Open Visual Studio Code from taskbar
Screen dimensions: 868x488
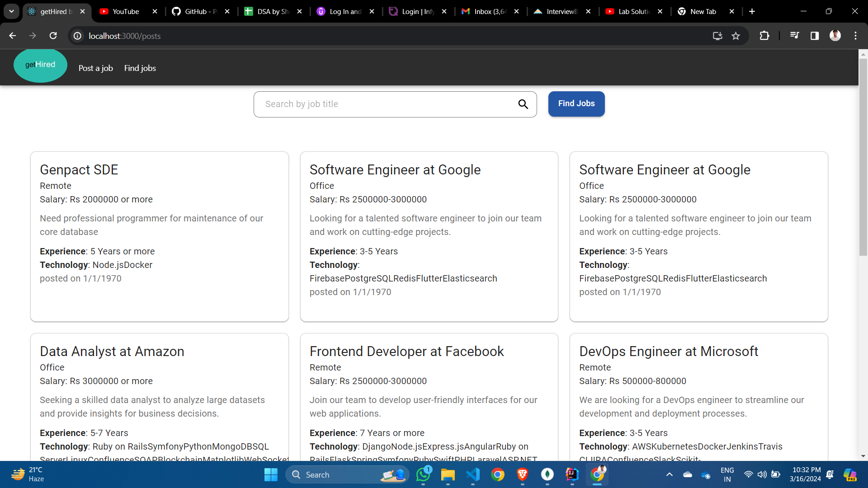click(x=473, y=474)
